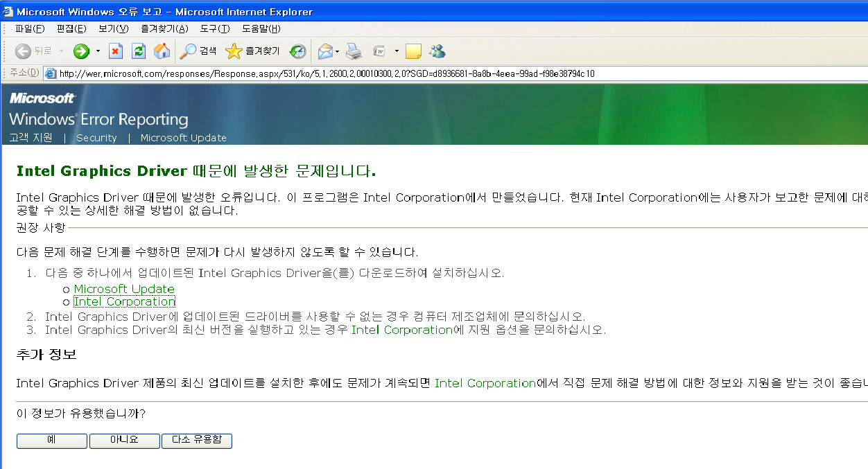
Task: Open Favorites (즐겨찾기) star button
Action: [x=252, y=51]
